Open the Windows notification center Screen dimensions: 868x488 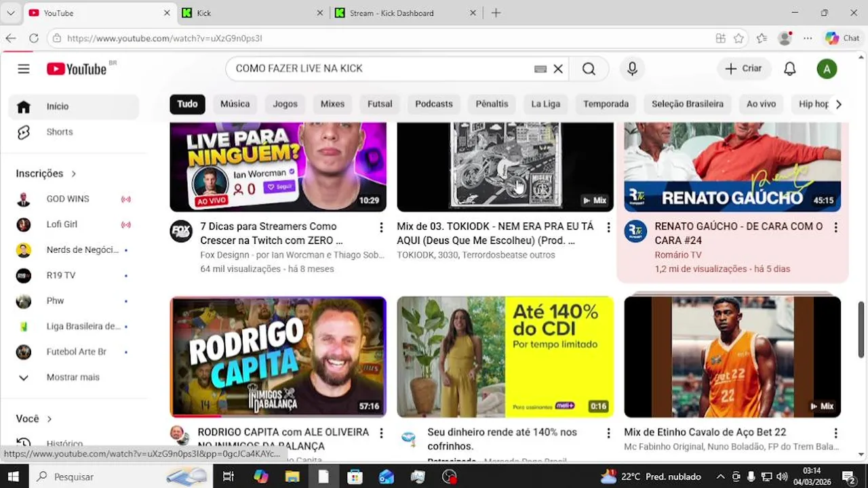point(848,476)
